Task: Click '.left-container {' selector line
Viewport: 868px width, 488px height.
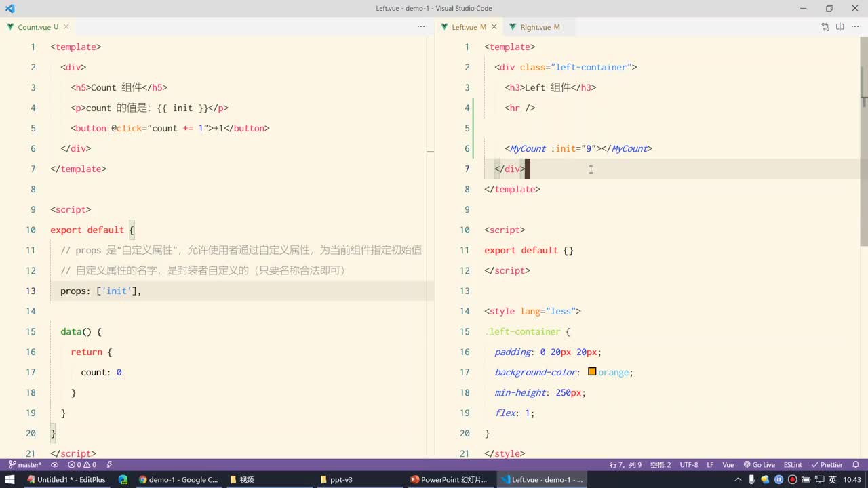Action: click(x=528, y=331)
